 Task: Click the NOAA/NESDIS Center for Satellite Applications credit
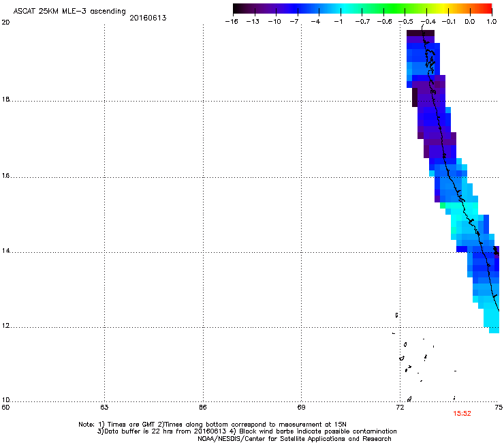point(294,439)
